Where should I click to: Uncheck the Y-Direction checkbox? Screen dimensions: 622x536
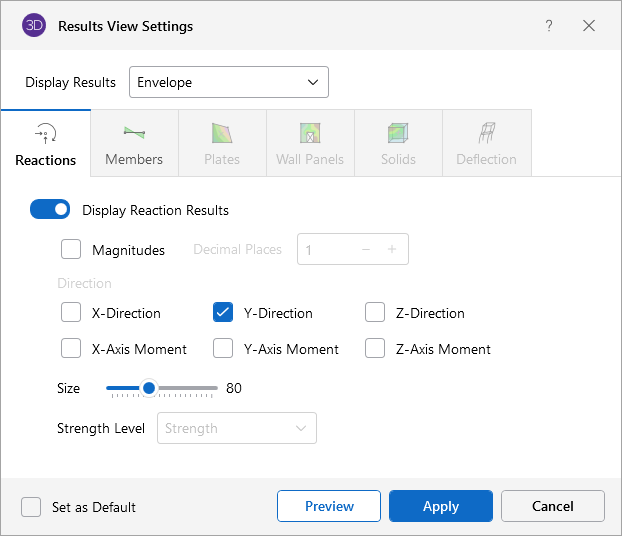pyautogui.click(x=223, y=313)
